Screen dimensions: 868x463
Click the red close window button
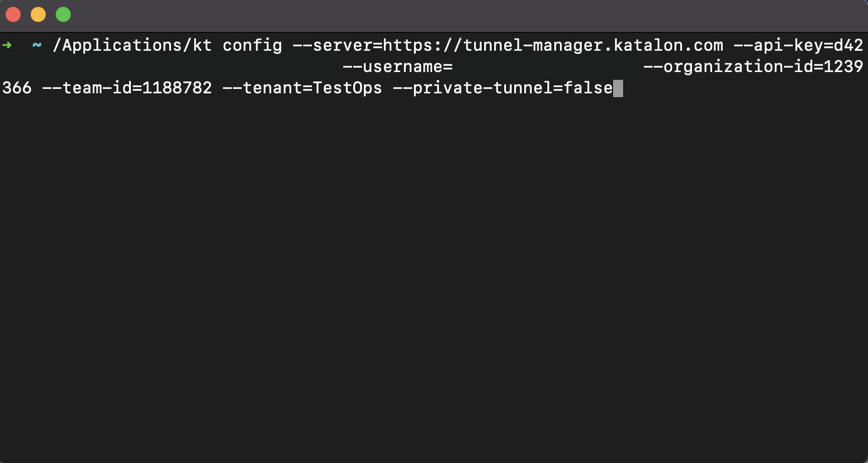[x=13, y=14]
